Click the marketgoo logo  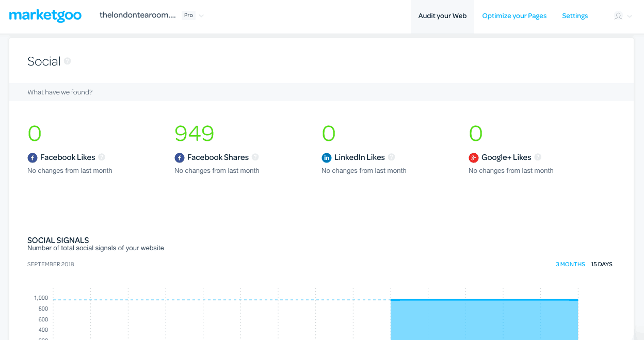point(45,15)
